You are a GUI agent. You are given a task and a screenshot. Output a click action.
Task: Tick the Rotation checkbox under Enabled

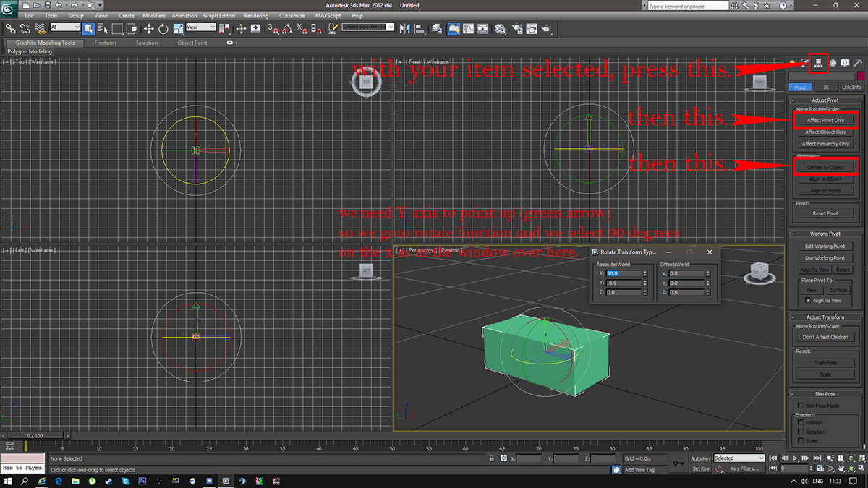pyautogui.click(x=800, y=432)
